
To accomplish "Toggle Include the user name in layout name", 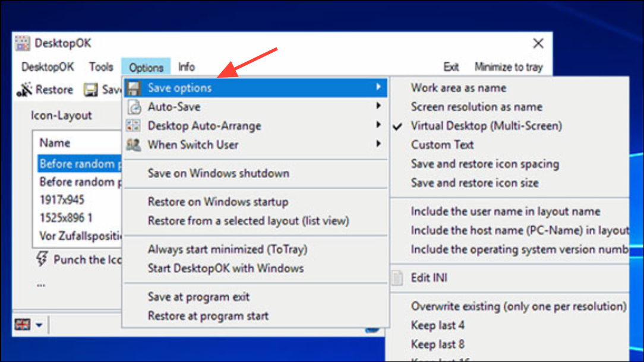I will [x=506, y=211].
